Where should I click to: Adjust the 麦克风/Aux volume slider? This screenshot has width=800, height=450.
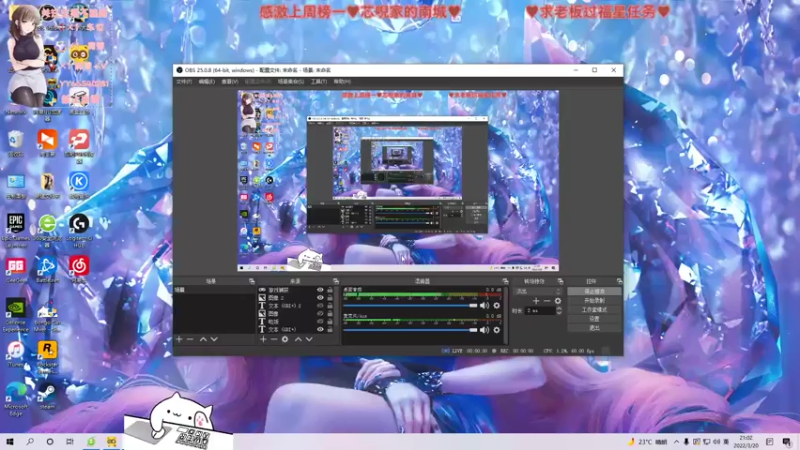[410, 330]
